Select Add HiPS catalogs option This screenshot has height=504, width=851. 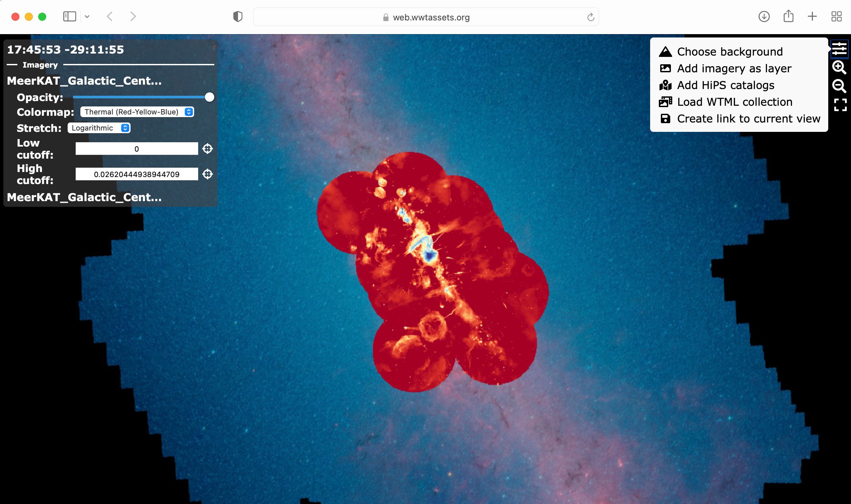click(725, 85)
